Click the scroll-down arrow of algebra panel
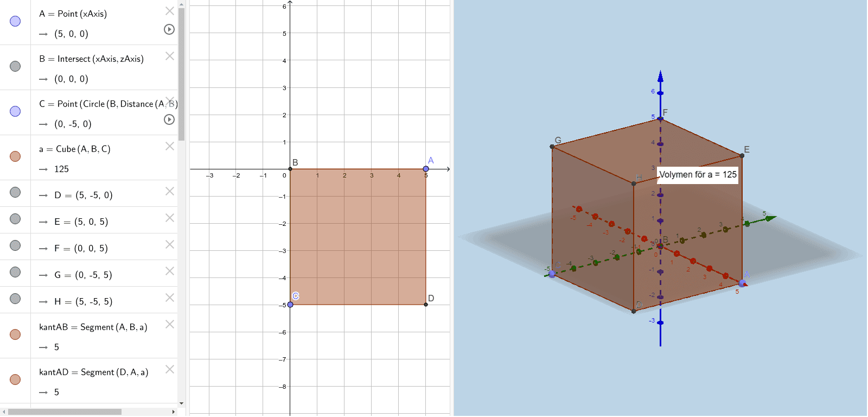This screenshot has width=868, height=417. point(181,403)
